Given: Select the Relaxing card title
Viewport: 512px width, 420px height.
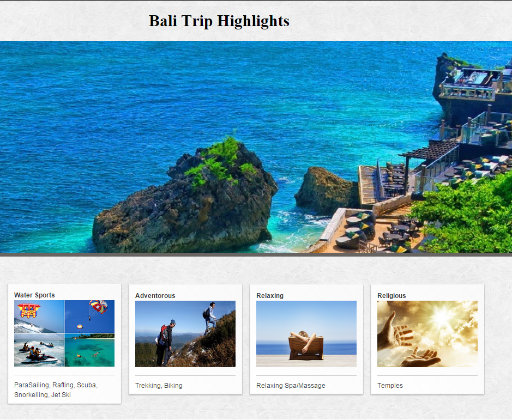Looking at the screenshot, I should 270,296.
